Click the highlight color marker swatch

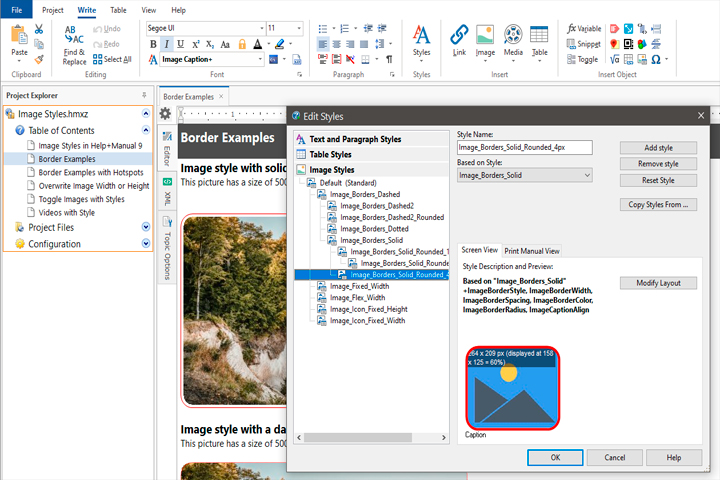click(280, 44)
